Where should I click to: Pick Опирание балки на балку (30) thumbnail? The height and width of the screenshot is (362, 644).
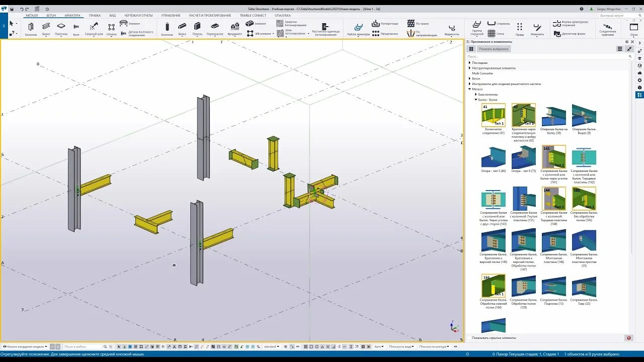click(x=553, y=115)
